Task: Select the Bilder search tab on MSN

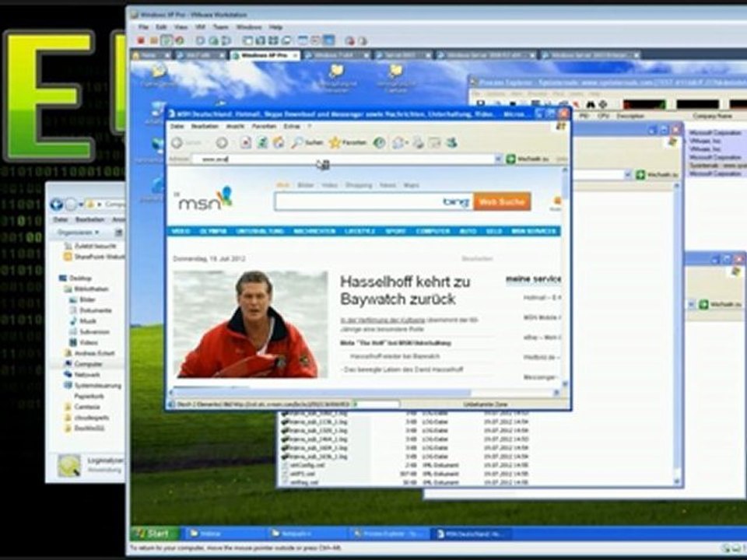Action: [305, 185]
